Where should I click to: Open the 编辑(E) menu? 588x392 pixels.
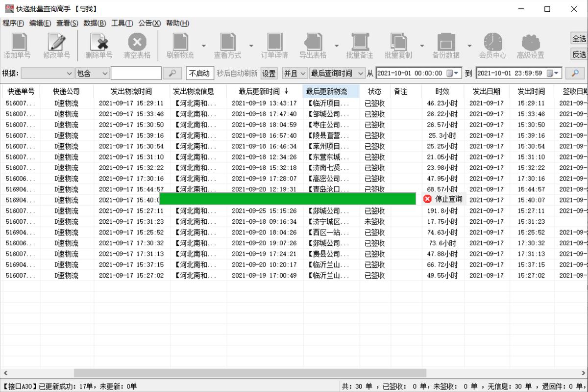pyautogui.click(x=40, y=23)
